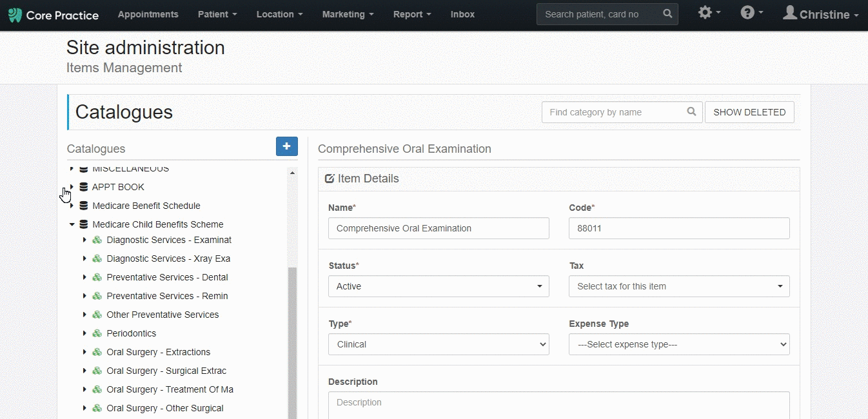The image size is (868, 419).
Task: Select the Medicare Benefit Schedule catalogue
Action: [146, 206]
